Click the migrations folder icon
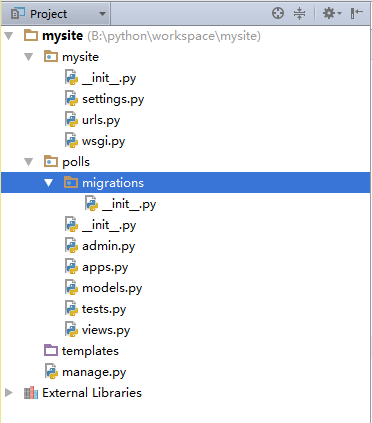 [71, 182]
